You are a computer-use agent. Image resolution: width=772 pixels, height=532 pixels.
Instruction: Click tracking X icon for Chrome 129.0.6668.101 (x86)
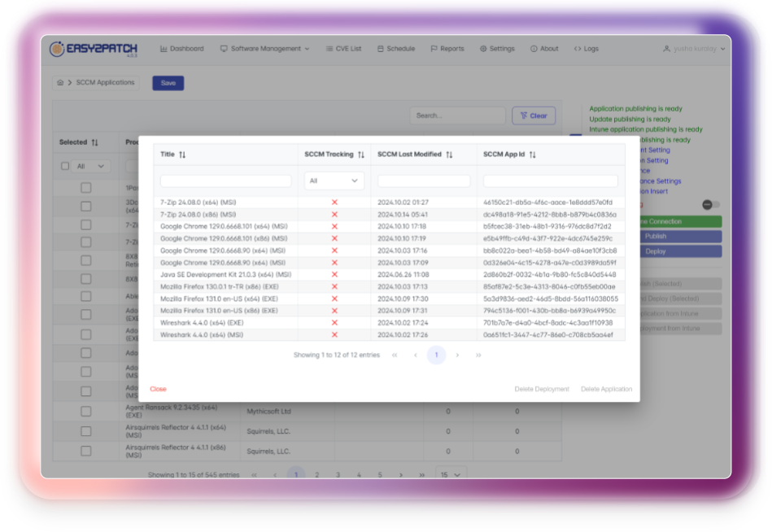pos(334,238)
